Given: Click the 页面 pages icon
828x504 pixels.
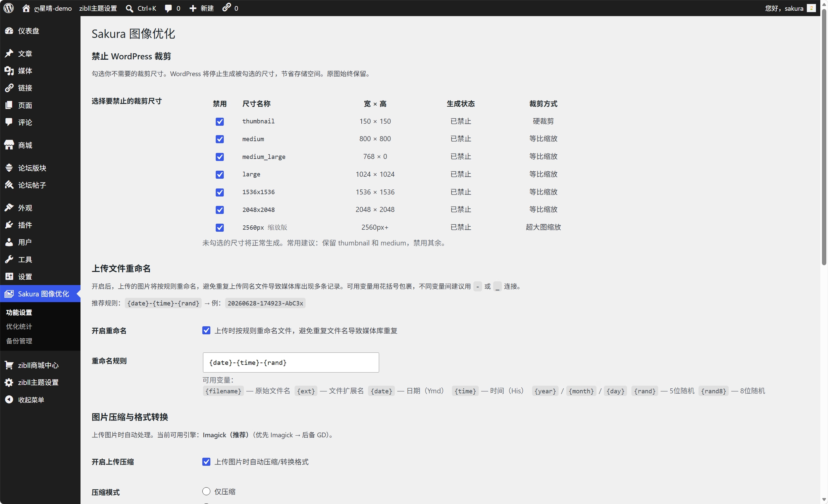Looking at the screenshot, I should pyautogui.click(x=9, y=105).
